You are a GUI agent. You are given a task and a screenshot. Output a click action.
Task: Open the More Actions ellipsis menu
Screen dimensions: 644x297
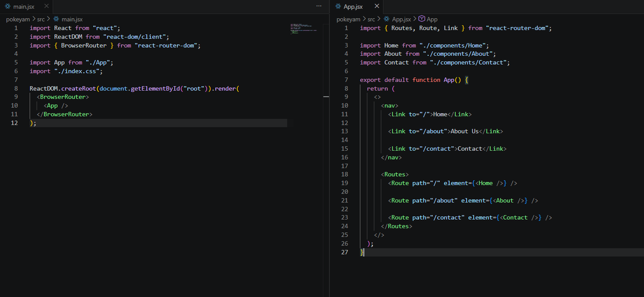point(320,6)
